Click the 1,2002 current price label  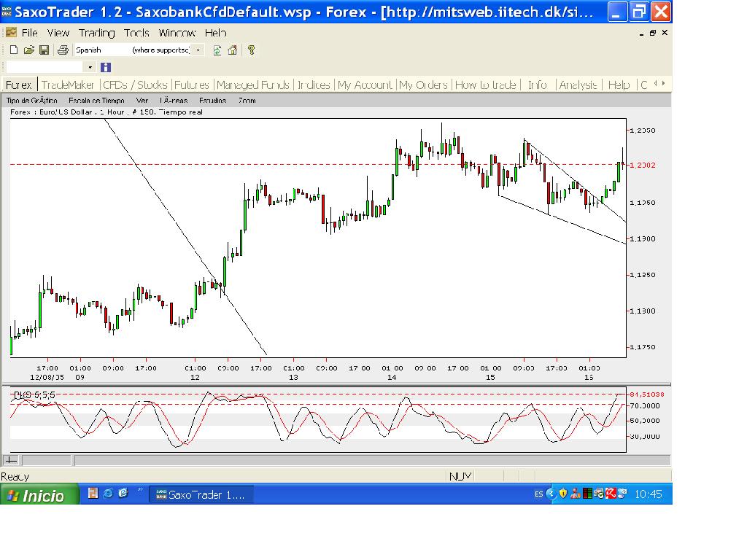pos(643,166)
